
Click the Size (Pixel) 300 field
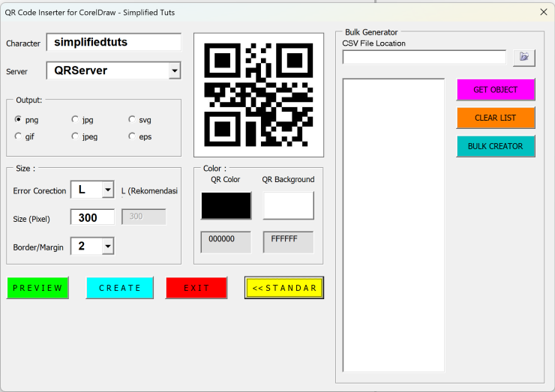[x=92, y=217]
